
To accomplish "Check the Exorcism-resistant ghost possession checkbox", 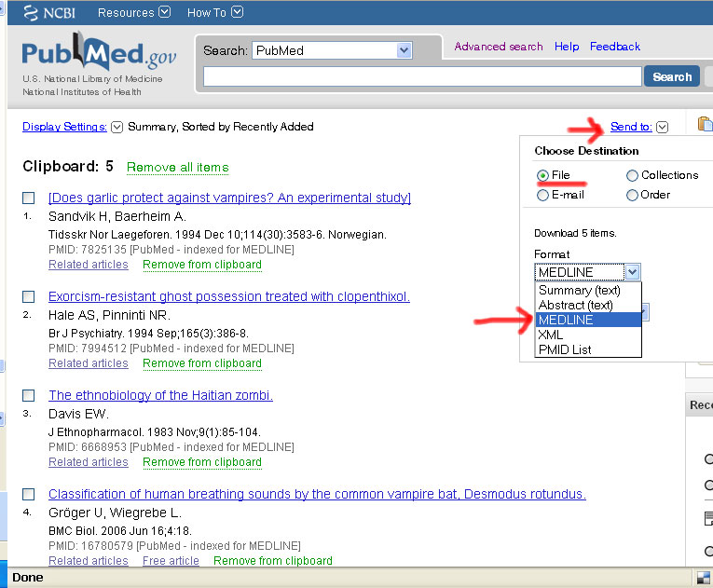I will tap(28, 296).
